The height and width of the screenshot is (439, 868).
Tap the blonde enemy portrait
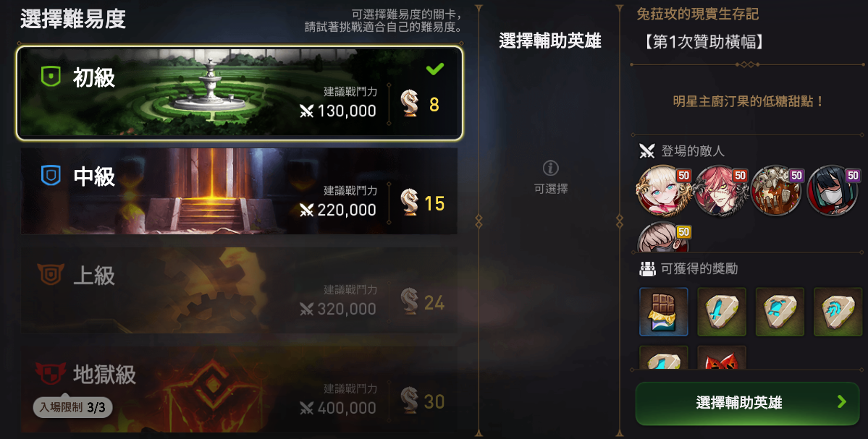coord(663,191)
